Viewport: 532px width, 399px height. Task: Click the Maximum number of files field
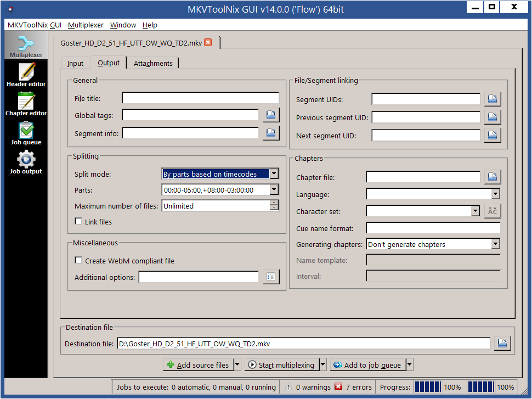(216, 205)
